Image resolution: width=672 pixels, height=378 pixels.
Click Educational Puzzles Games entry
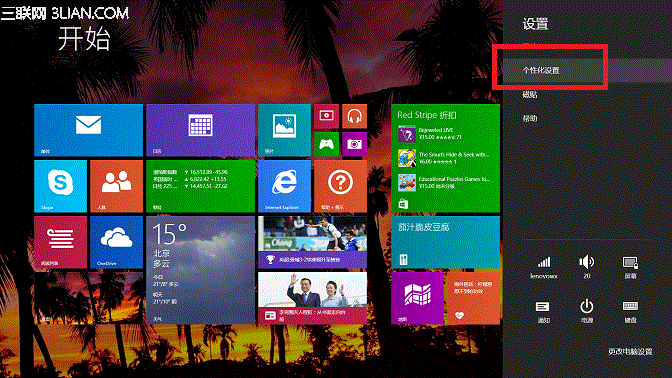[x=443, y=183]
